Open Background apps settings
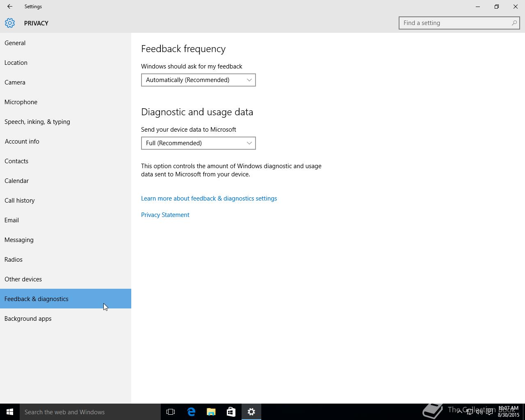 click(66, 319)
